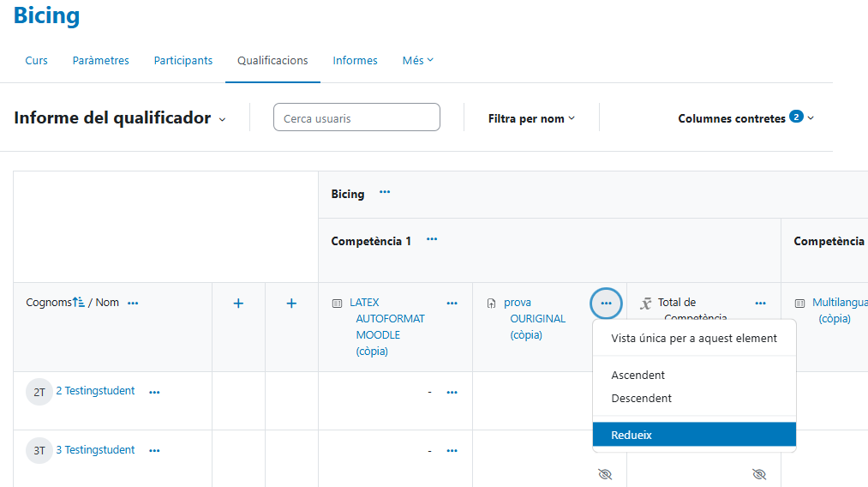Image resolution: width=868 pixels, height=487 pixels.
Task: Open the actions menu for 2 Testingstudent
Action: click(154, 392)
